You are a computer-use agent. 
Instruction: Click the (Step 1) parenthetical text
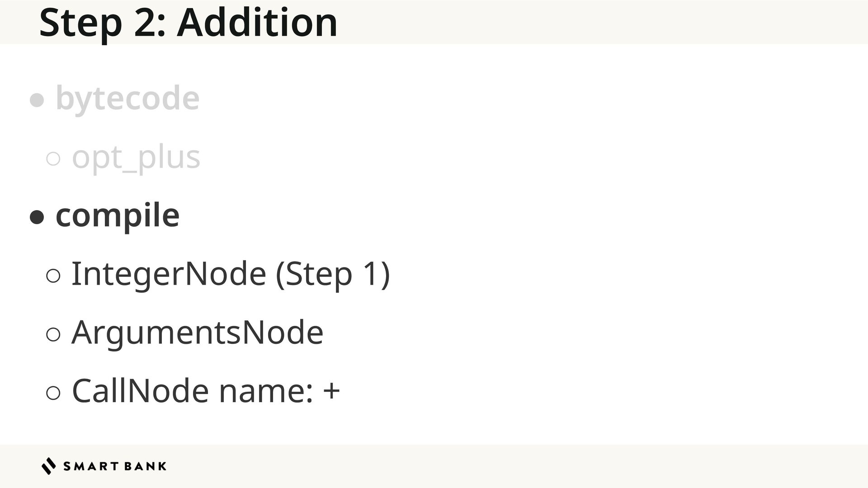[x=333, y=274]
